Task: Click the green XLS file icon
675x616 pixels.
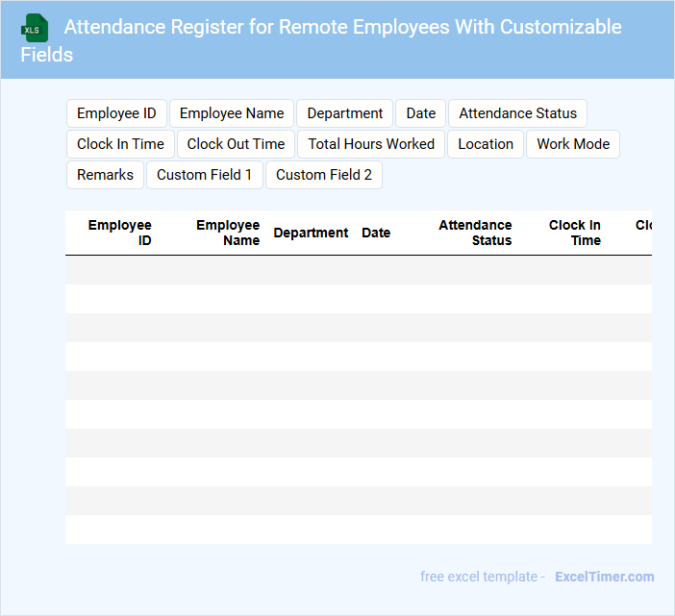Action: click(36, 28)
